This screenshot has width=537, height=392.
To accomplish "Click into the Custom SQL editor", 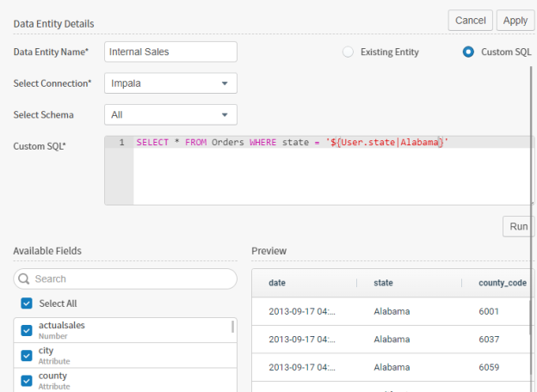I will (x=331, y=176).
